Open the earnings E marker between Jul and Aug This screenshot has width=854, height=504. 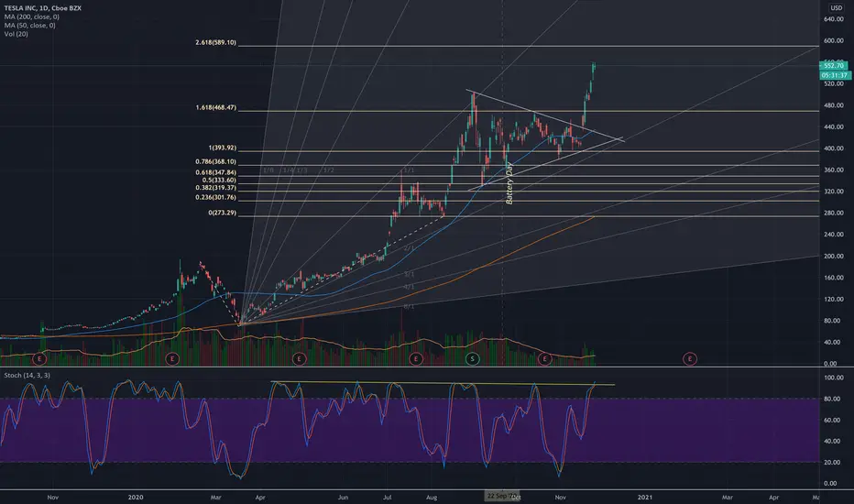(x=416, y=358)
